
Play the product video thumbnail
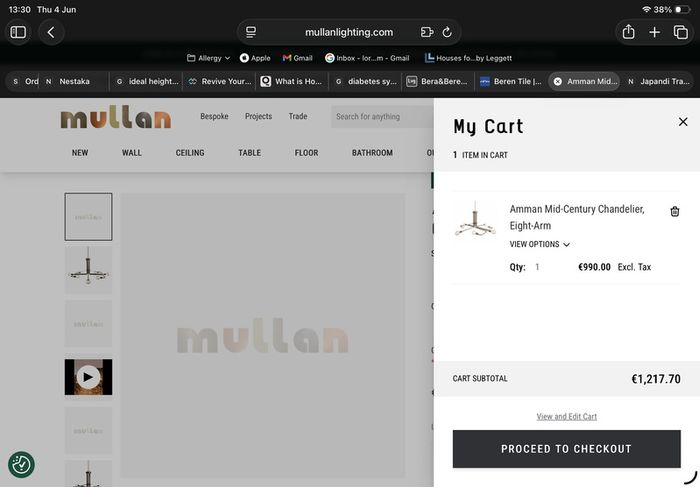(x=88, y=377)
